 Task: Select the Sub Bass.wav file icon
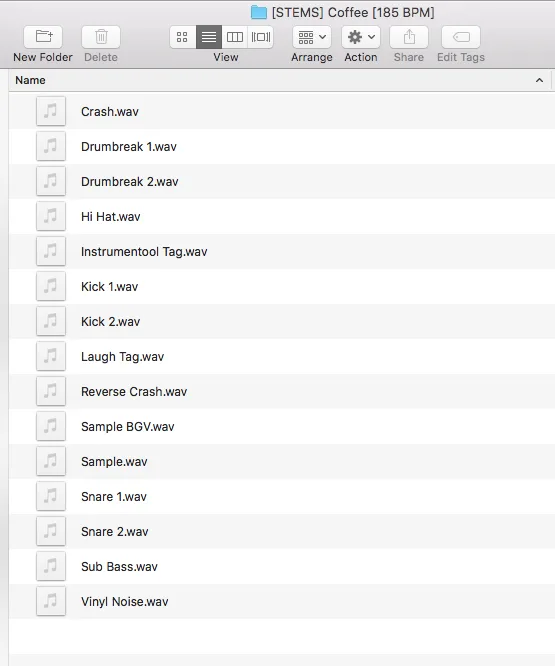coord(51,566)
